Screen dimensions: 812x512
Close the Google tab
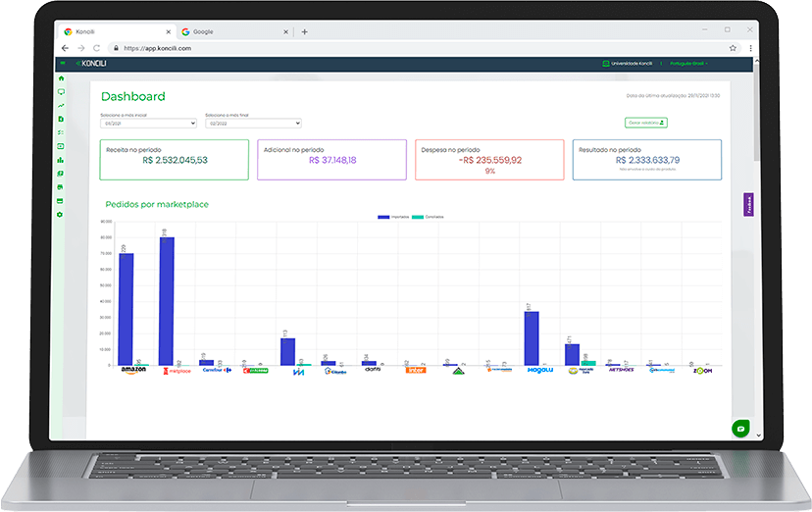tap(285, 32)
